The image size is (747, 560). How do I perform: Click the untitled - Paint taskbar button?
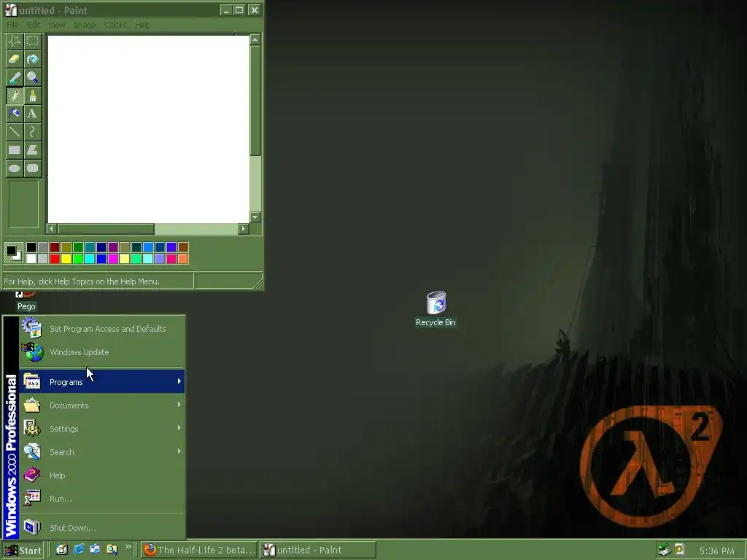[318, 550]
